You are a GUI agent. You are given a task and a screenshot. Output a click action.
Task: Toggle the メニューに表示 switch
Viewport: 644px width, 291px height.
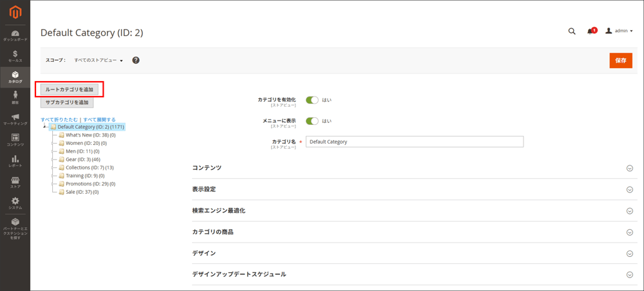pos(312,120)
